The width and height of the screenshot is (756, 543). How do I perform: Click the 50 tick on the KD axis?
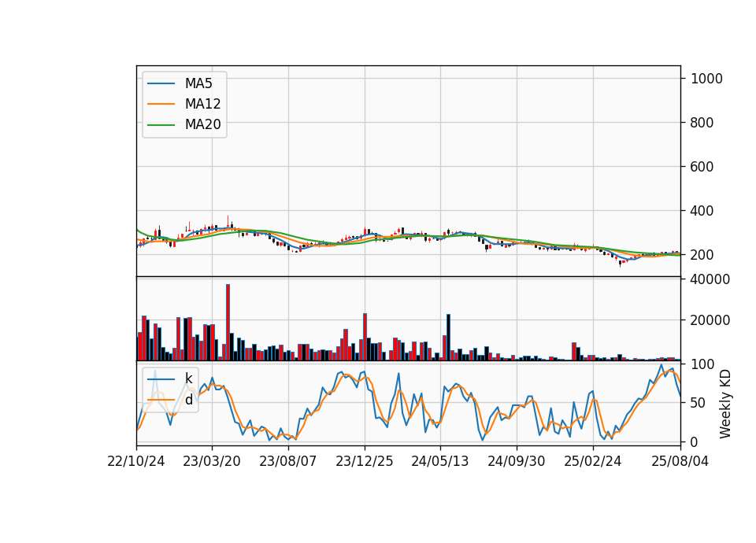click(699, 403)
